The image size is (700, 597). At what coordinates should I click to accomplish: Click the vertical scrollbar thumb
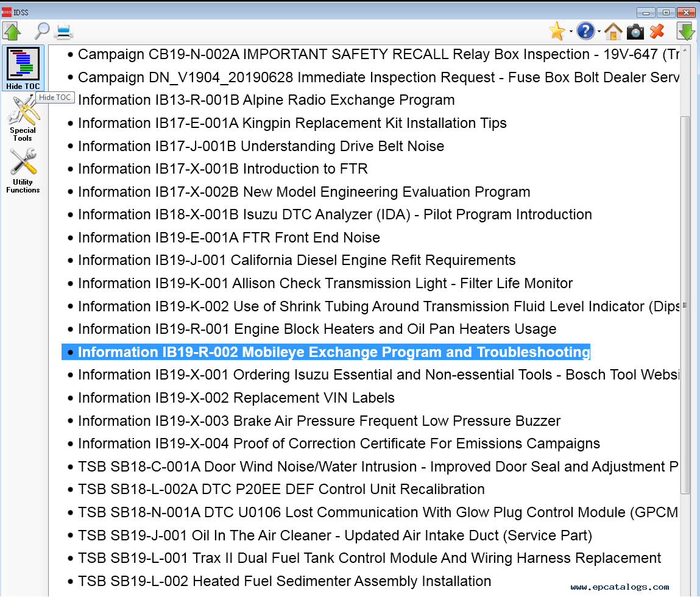coord(685,305)
